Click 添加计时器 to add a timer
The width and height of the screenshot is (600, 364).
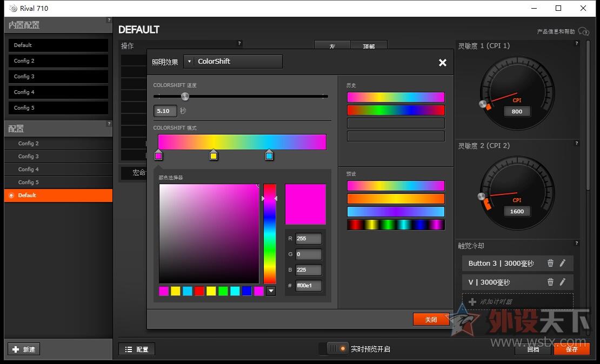pyautogui.click(x=517, y=302)
